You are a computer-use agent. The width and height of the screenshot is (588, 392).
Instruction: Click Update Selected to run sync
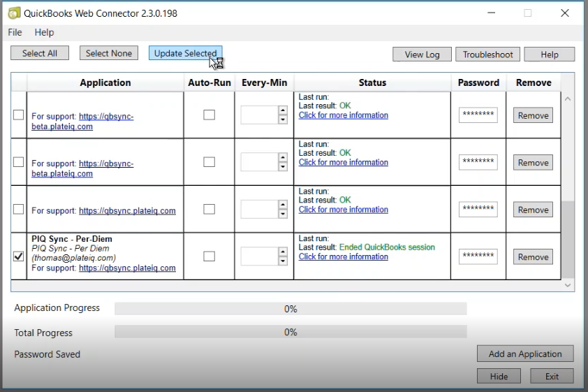[185, 53]
